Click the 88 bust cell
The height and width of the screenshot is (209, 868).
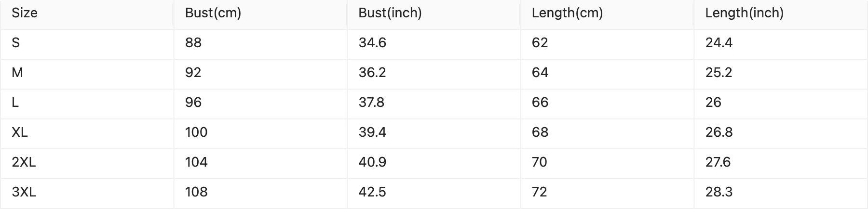[x=193, y=43]
